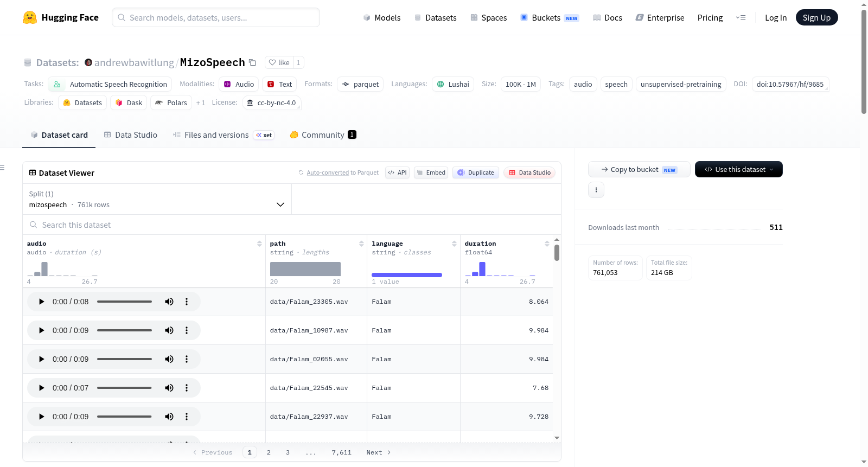Open more options for Falam_02055.wav audio
Viewport: 868px width, 467px height.
(187, 359)
